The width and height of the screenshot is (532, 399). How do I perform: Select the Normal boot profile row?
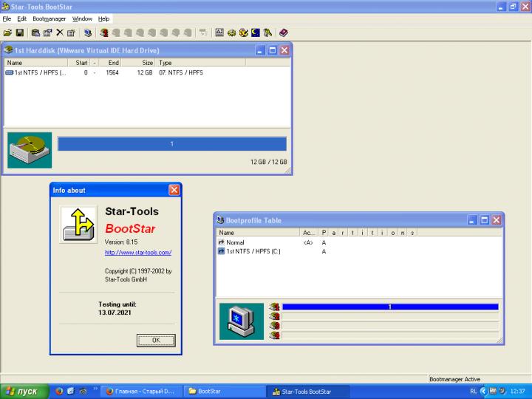click(x=235, y=242)
